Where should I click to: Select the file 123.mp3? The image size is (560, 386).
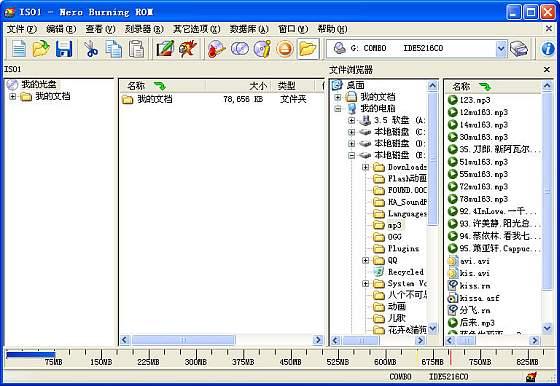475,100
